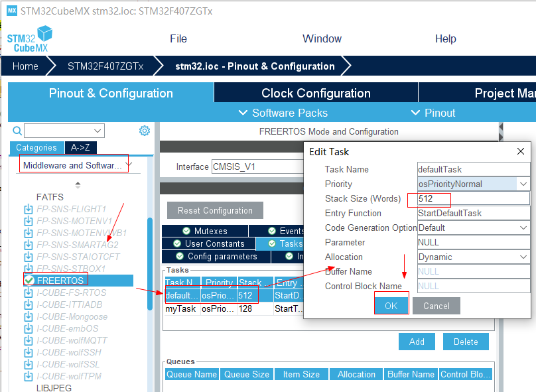Click download icon next to I-CUBE-FS-RTOS

tap(29, 293)
